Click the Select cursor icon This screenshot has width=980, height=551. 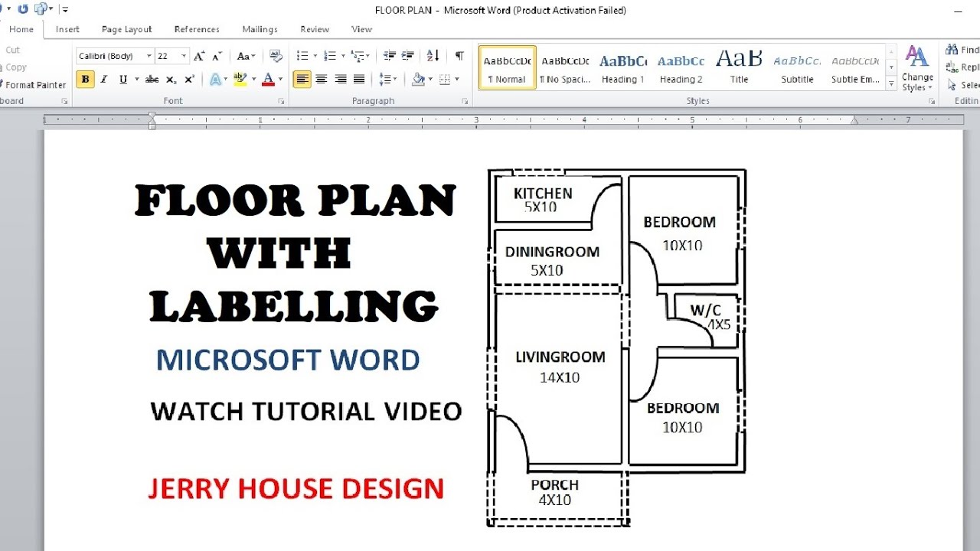952,85
